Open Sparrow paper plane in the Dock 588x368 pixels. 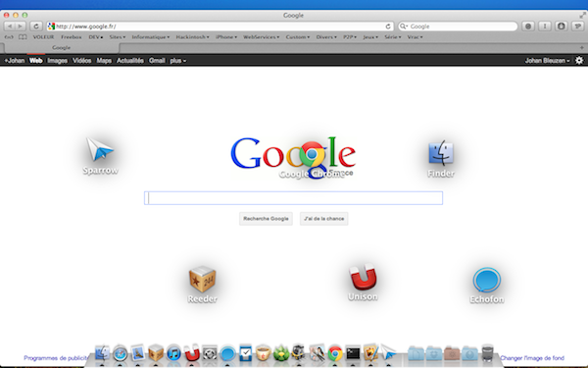(388, 352)
